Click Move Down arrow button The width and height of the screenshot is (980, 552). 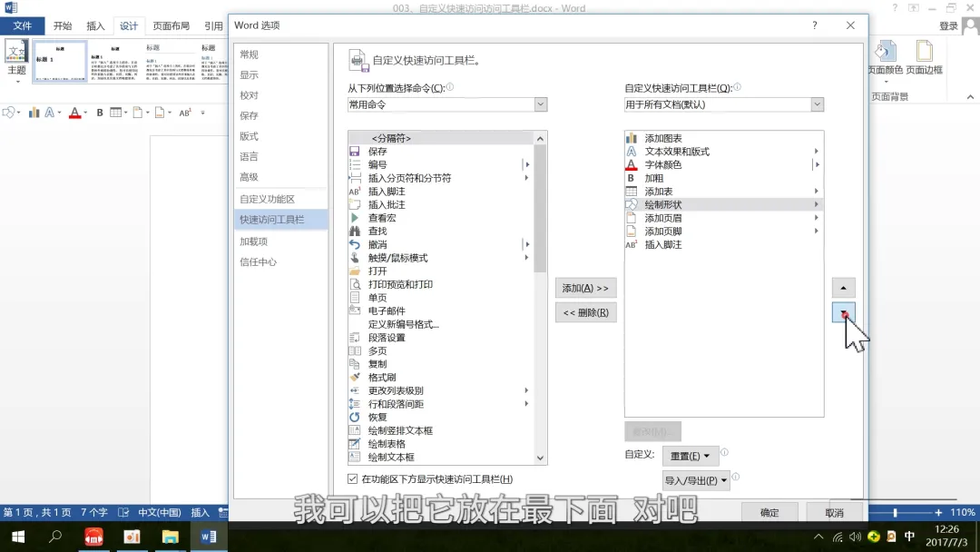click(843, 312)
